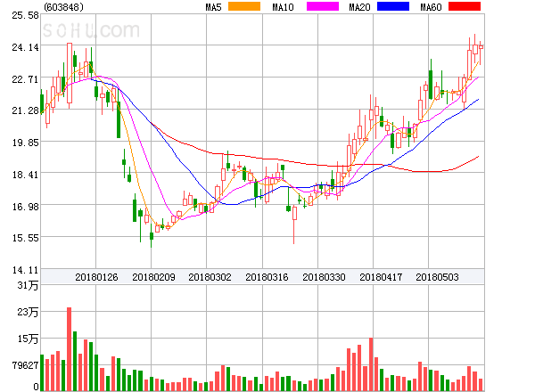535x392 pixels.
Task: Click the MA10 legend label
Action: (x=283, y=7)
